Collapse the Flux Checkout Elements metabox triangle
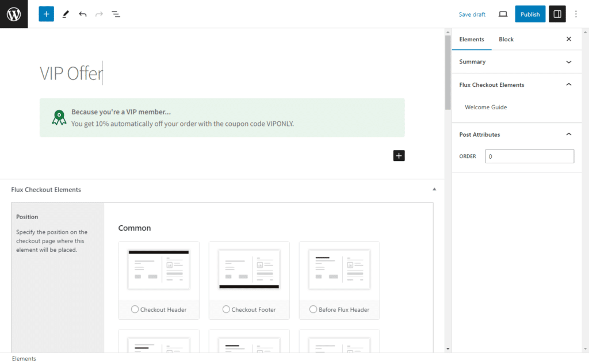The width and height of the screenshot is (589, 364). [x=434, y=189]
